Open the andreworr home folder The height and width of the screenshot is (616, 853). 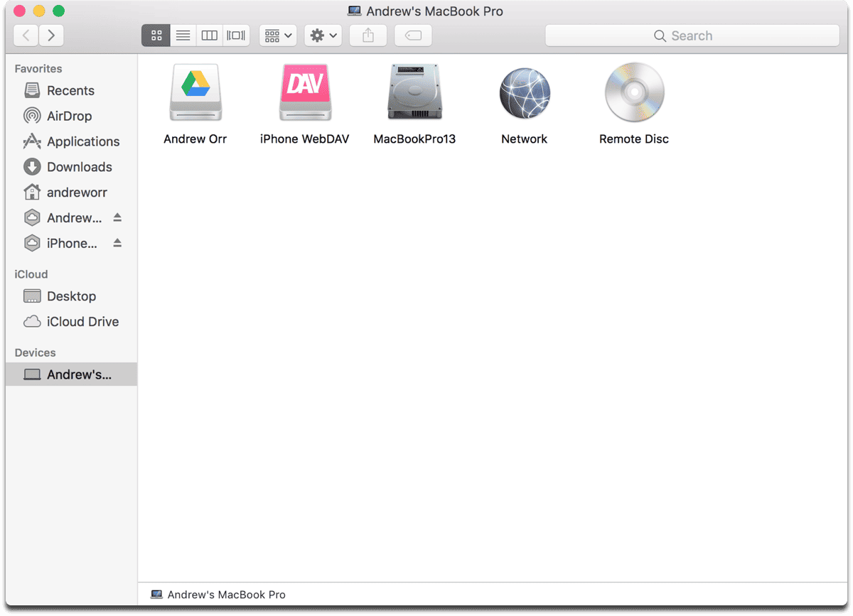click(x=71, y=193)
